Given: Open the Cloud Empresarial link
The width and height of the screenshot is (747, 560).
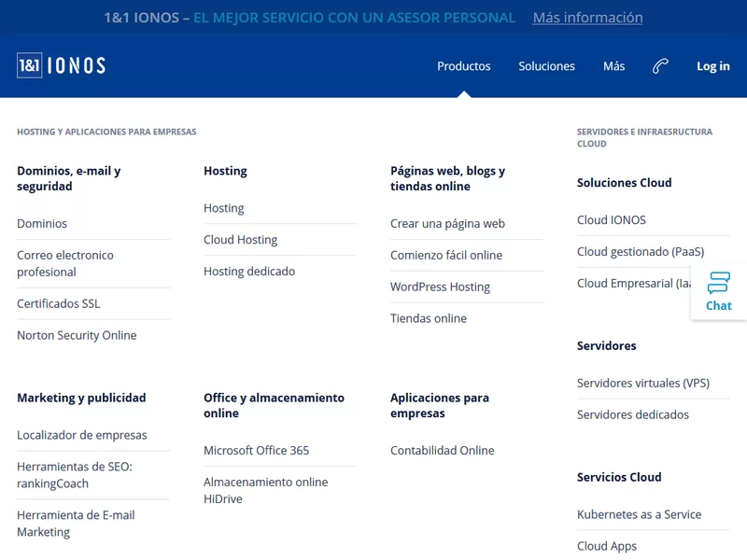Looking at the screenshot, I should coord(634,284).
